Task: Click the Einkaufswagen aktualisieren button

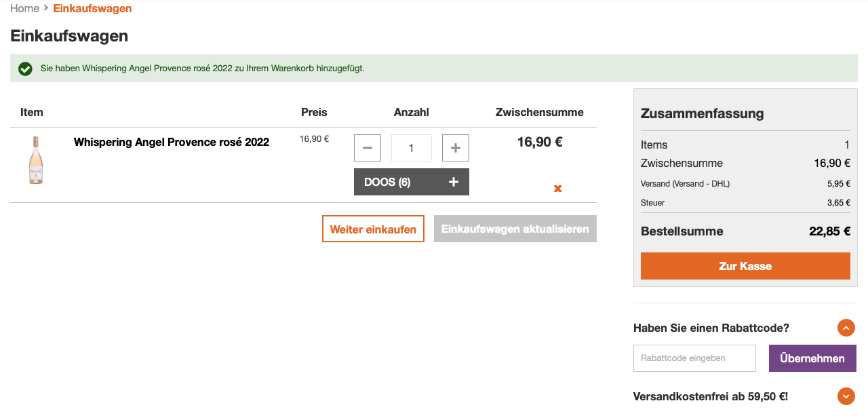Action: coord(515,229)
